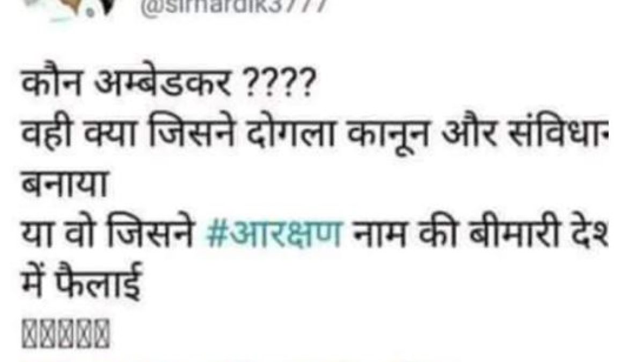Click the last unrendered emoji box
Screen dimensions: 644x362
pyautogui.click(x=101, y=332)
